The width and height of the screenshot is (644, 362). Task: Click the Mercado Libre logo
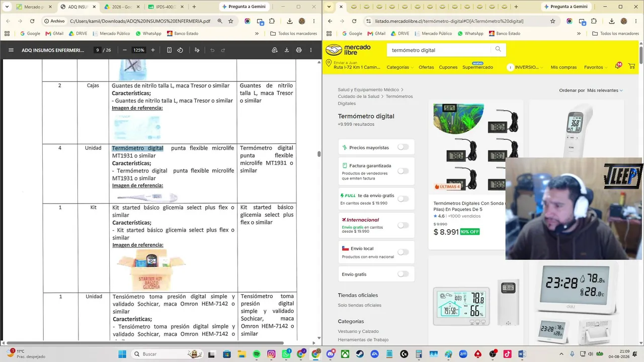(348, 50)
